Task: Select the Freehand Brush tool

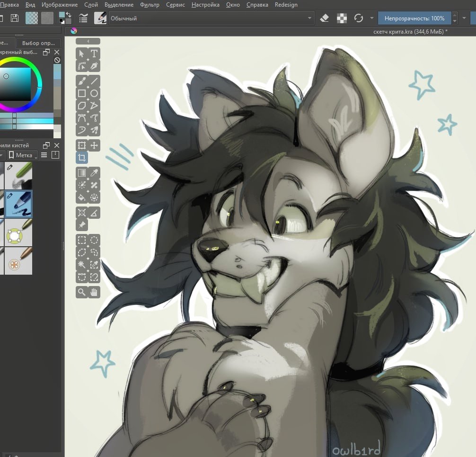Action: (82, 81)
